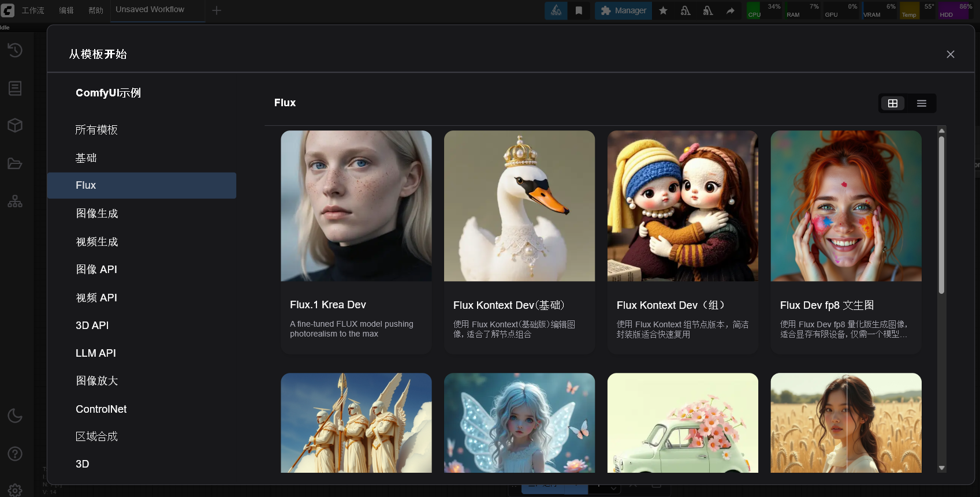Select 图像生成 category
Viewport: 980px width, 497px height.
pyautogui.click(x=141, y=214)
